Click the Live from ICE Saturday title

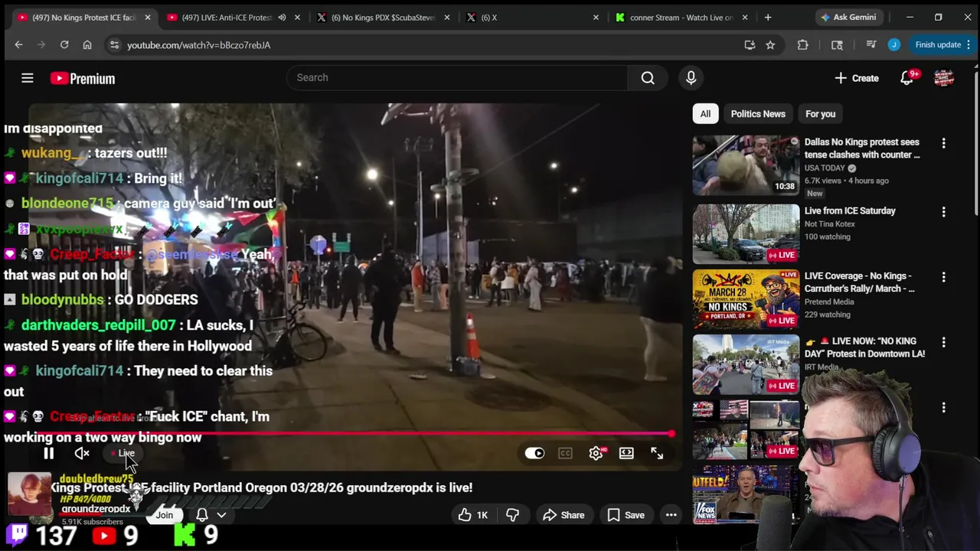click(x=850, y=210)
